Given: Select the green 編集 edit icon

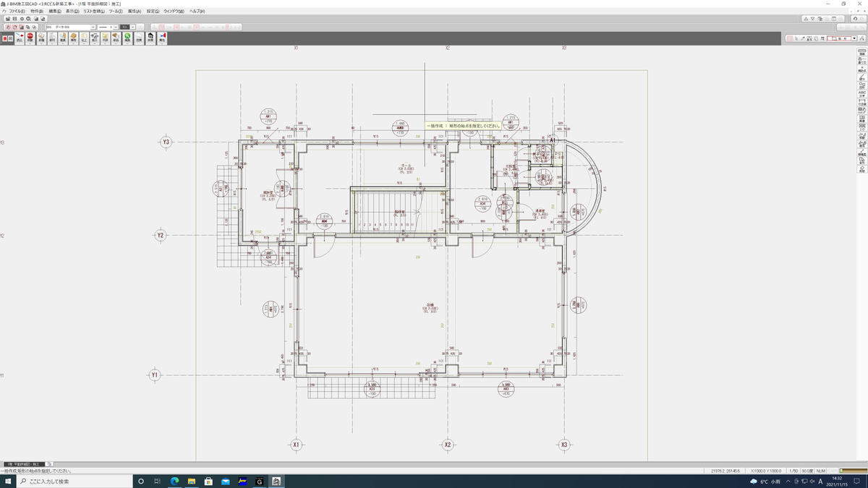Looking at the screenshot, I should pyautogui.click(x=127, y=38).
